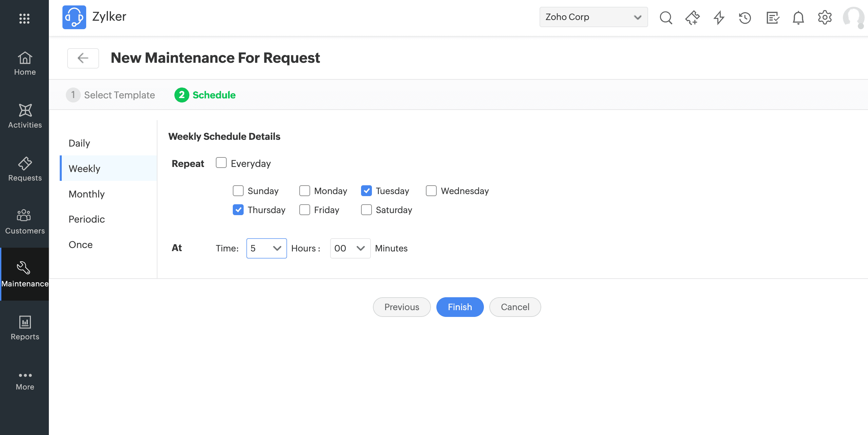Screen dimensions: 868x435
Task: Open the notifications bell icon
Action: pos(798,17)
